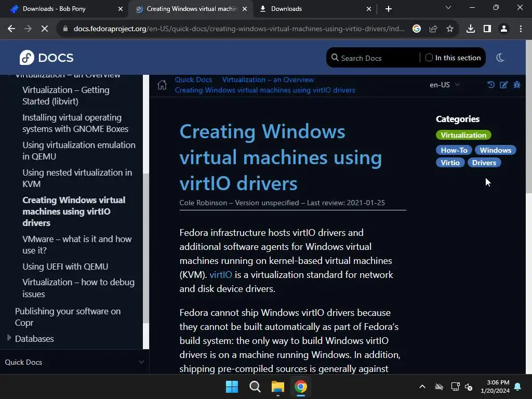This screenshot has width=532, height=399.
Task: Select current Creating Windows virtual machines nav item
Action: click(x=74, y=211)
